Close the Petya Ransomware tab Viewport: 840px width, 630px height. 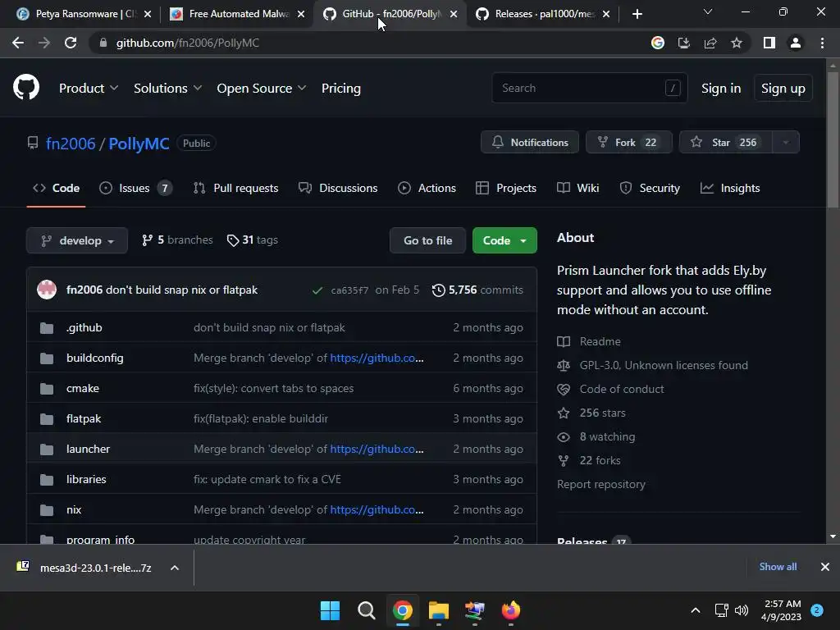[x=148, y=14]
